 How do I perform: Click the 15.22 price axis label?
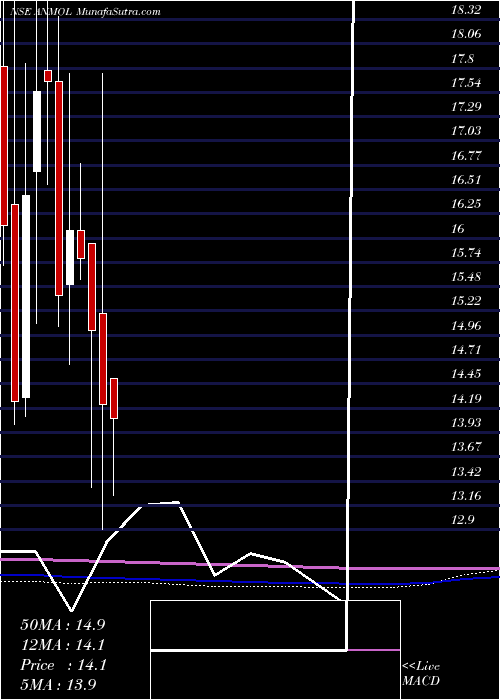[466, 301]
